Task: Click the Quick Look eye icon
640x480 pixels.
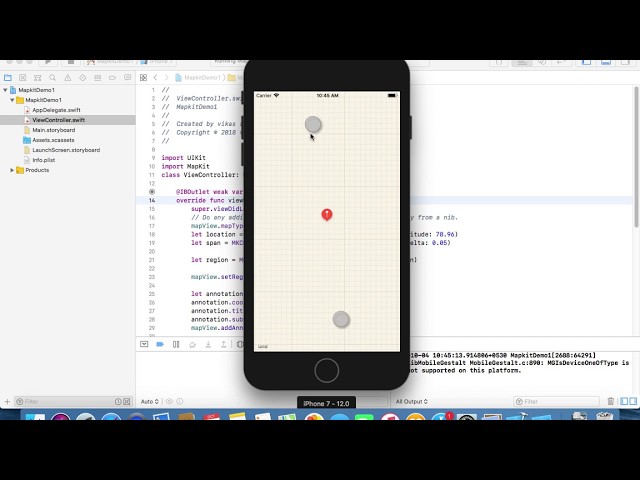Action: [169, 402]
